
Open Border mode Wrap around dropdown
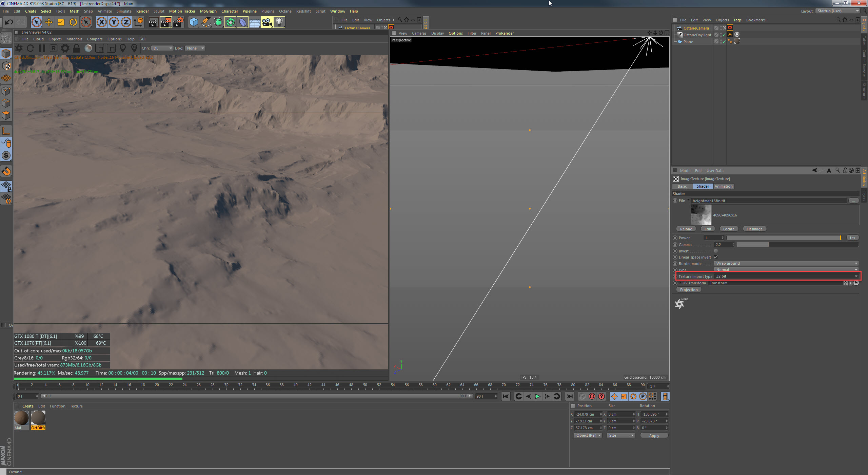786,263
